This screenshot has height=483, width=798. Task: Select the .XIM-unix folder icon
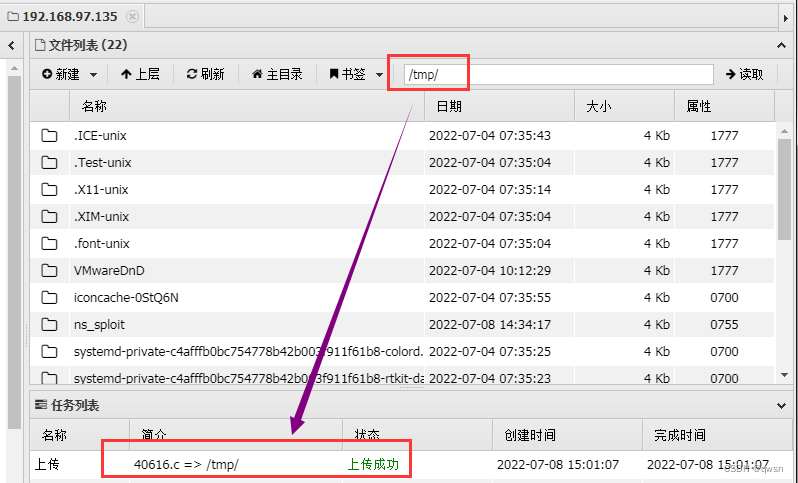(x=49, y=216)
